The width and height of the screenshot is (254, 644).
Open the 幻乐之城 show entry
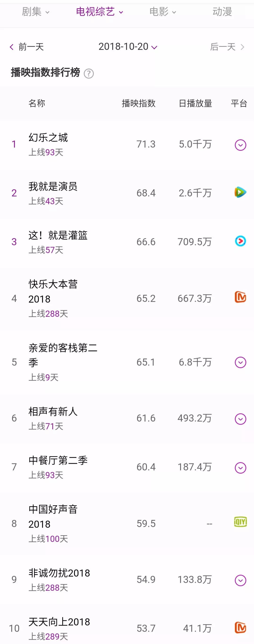pyautogui.click(x=48, y=138)
